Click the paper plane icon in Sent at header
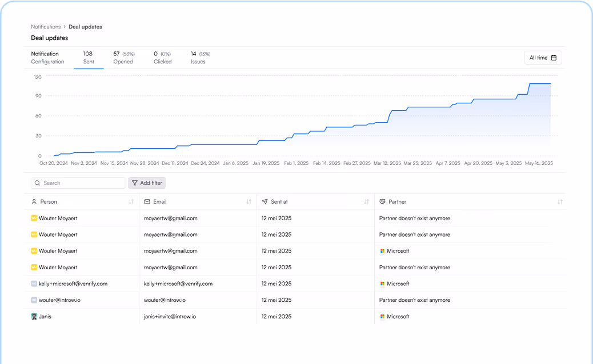The width and height of the screenshot is (593, 364). (x=265, y=201)
